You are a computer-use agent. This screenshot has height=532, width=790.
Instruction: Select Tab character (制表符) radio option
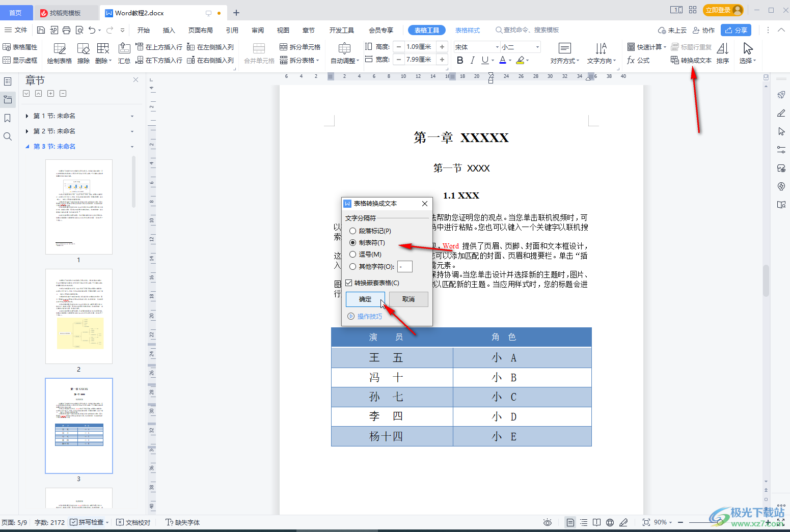367,243
